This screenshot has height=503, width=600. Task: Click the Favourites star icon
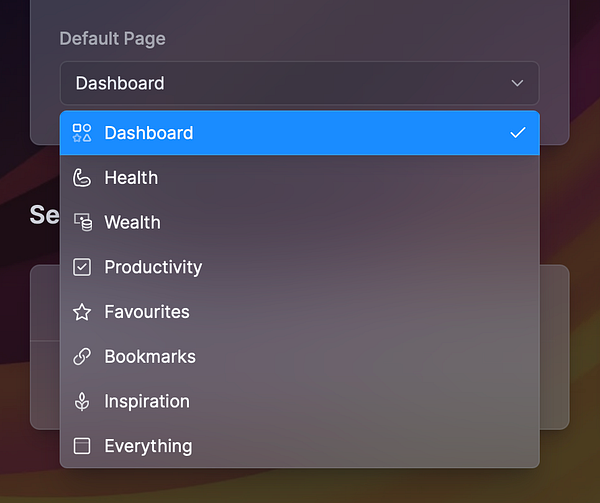(x=82, y=312)
